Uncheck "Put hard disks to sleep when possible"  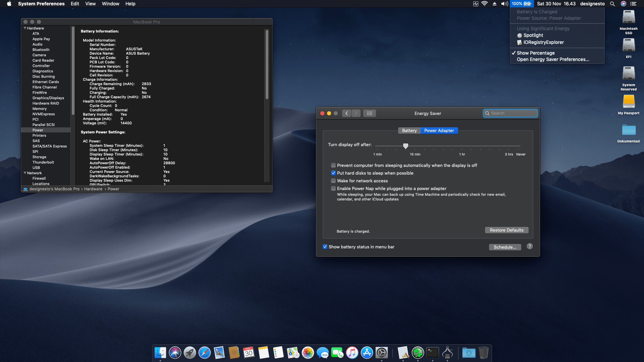click(333, 173)
